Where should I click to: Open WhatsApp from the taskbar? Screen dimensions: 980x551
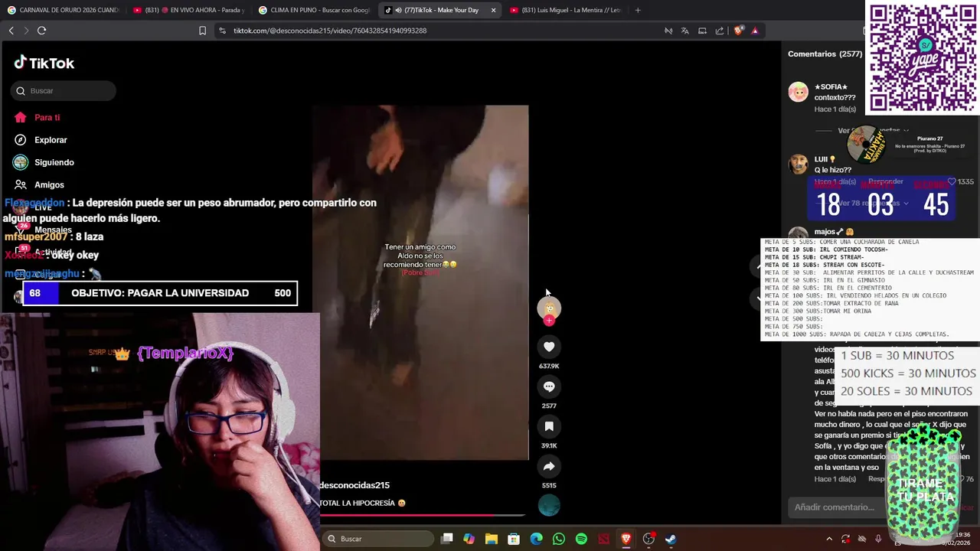click(559, 539)
